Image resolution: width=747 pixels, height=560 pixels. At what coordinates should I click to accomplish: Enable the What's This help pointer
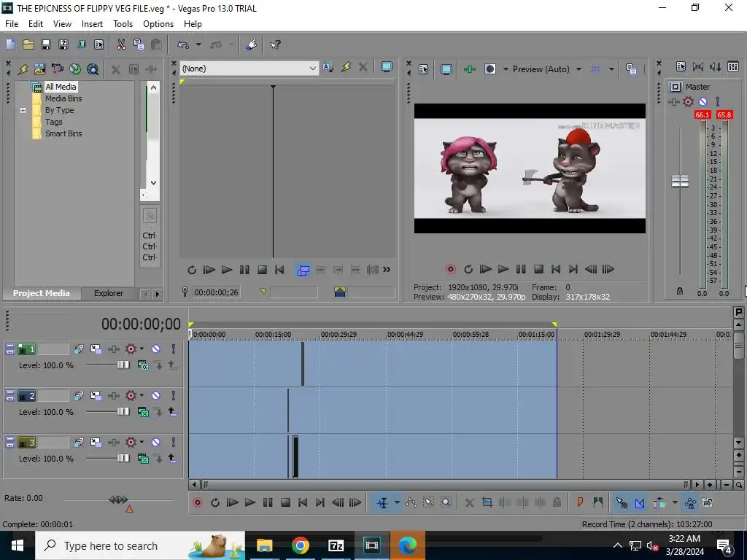[275, 44]
